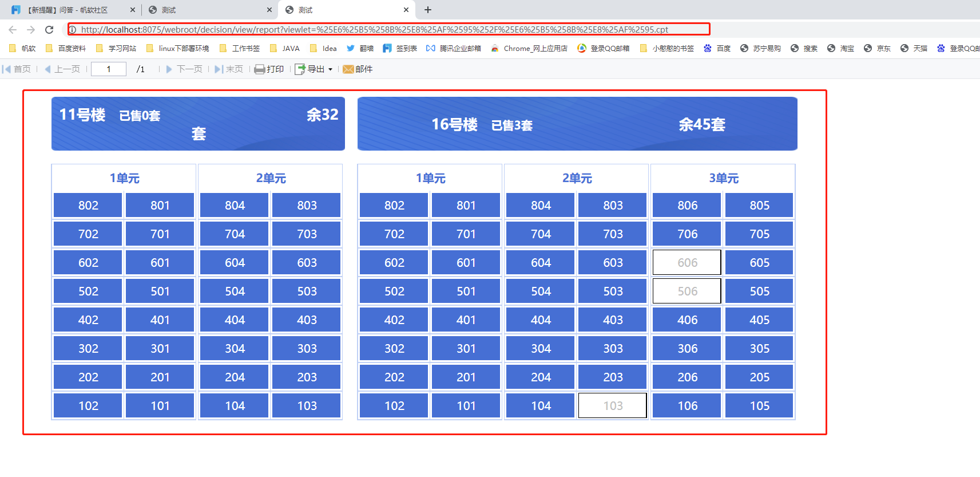Screen dimensions: 980x477
Task: Select sold room 506
Action: point(687,291)
